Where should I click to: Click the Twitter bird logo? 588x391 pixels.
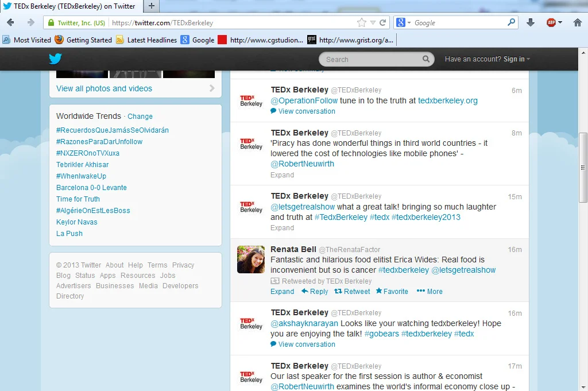coord(55,59)
